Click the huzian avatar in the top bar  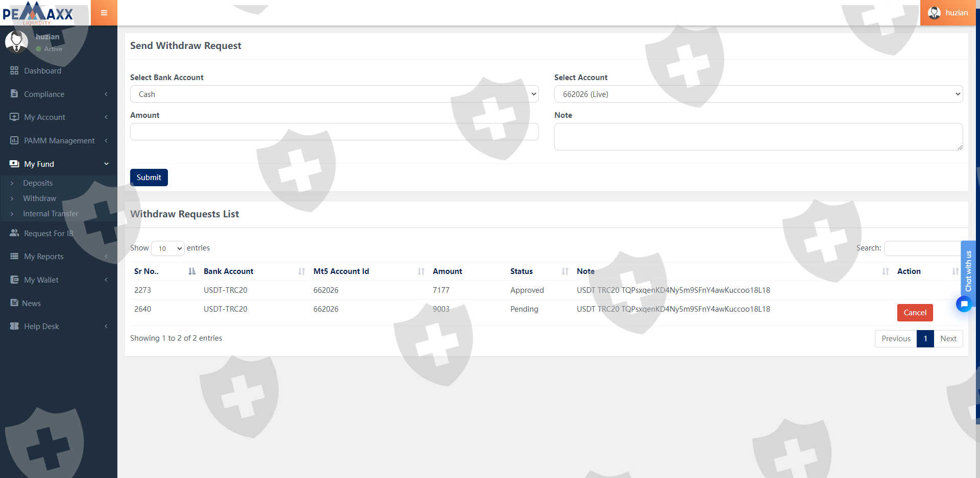934,13
